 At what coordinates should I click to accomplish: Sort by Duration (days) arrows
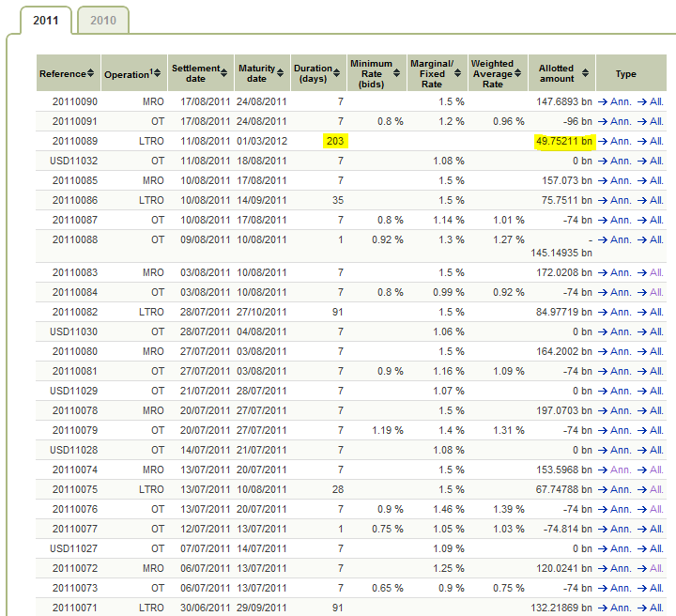coord(337,73)
